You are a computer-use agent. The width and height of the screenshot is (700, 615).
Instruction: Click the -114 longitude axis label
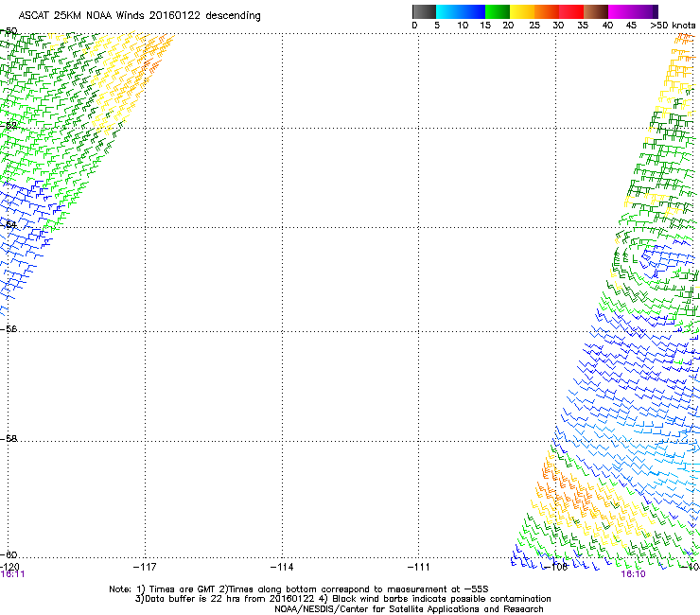(x=282, y=567)
